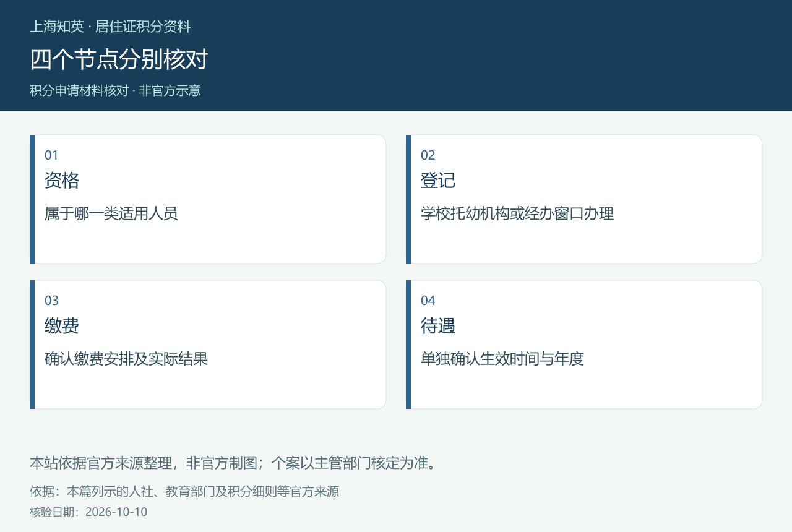Click the text 确认缴费安排及实际结果
The width and height of the screenshot is (792, 532).
tap(126, 359)
